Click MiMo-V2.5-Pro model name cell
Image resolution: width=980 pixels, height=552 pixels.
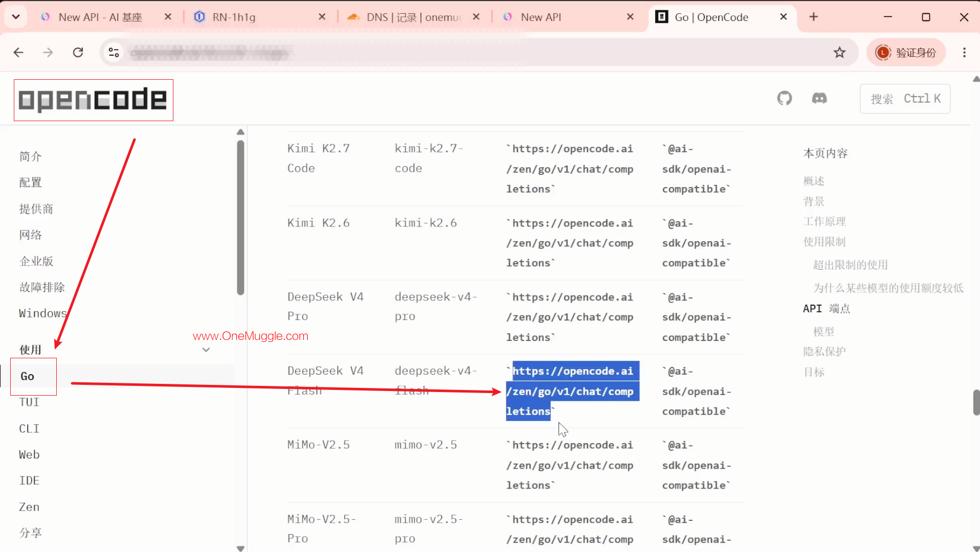(322, 529)
